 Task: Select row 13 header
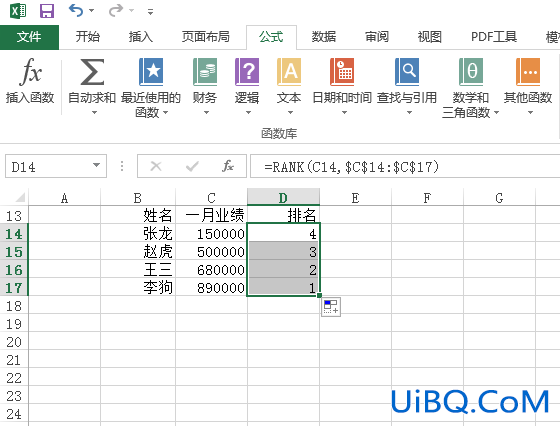14,216
